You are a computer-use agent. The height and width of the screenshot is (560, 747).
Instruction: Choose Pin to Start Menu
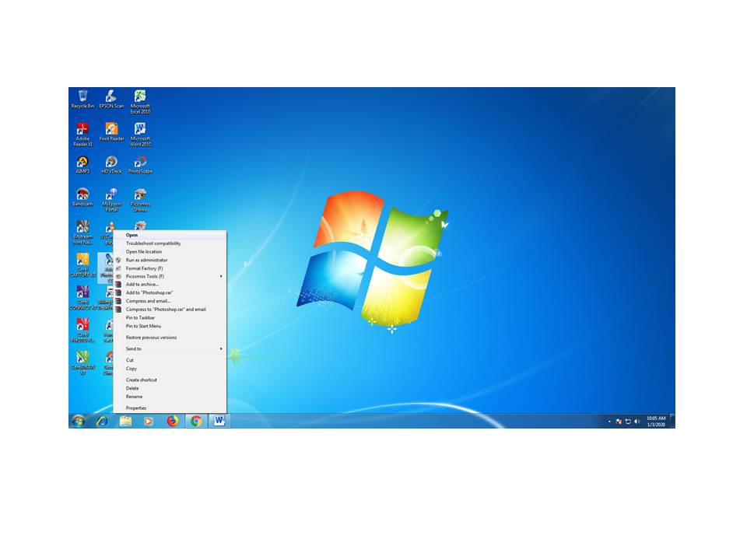click(x=170, y=326)
